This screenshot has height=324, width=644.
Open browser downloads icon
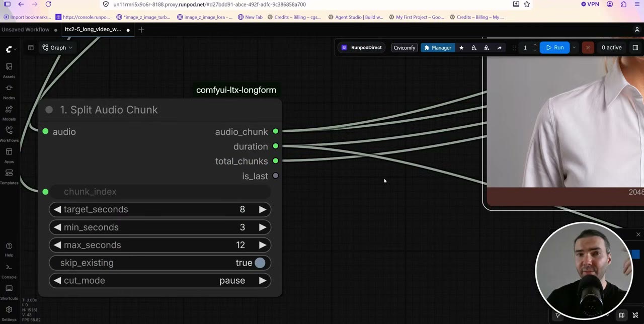[516, 4]
